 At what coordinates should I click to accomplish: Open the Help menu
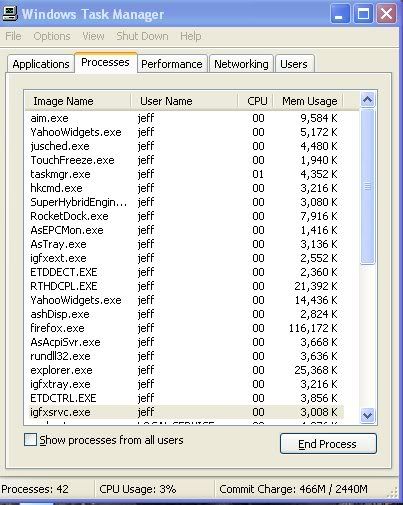[x=191, y=36]
